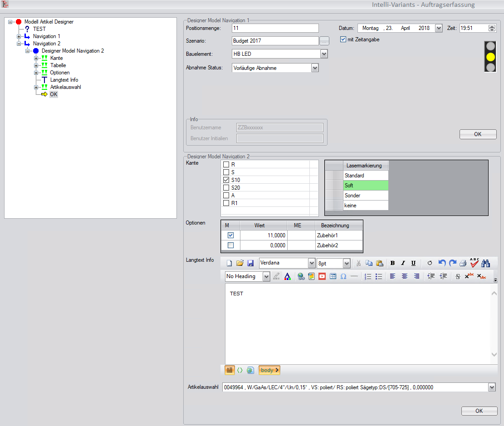Click the Paste clipboard icon
Image resolution: width=504 pixels, height=426 pixels.
coord(380,263)
